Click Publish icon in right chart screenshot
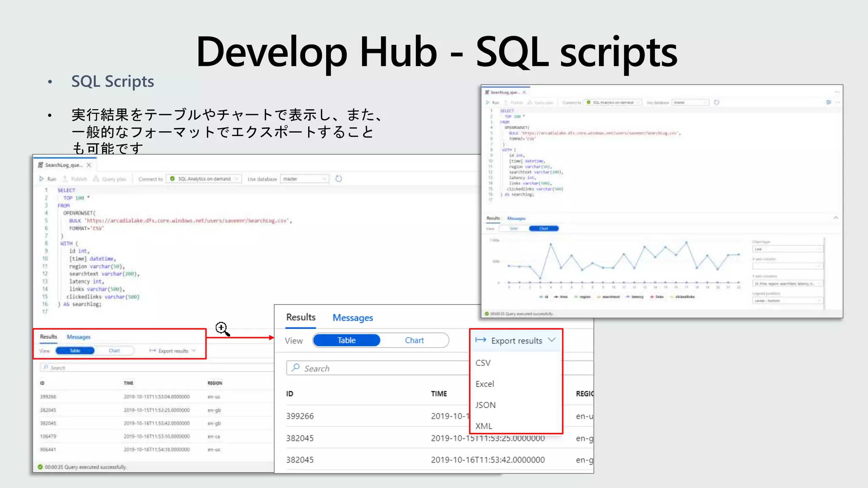The width and height of the screenshot is (868, 488). pos(506,103)
